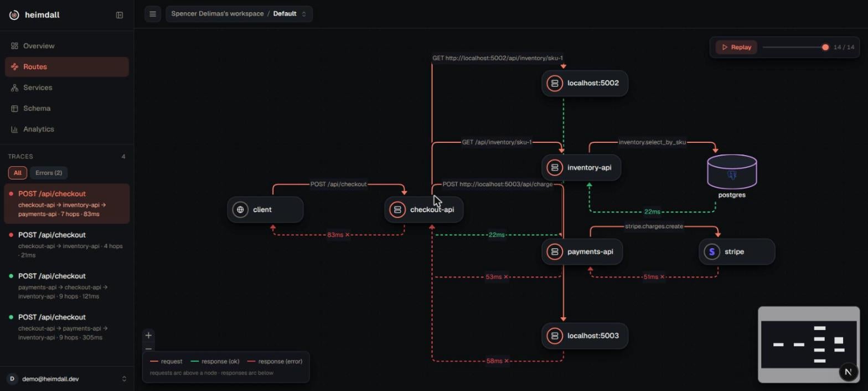Image resolution: width=868 pixels, height=391 pixels.
Task: Show all traces with the All filter
Action: (18, 173)
